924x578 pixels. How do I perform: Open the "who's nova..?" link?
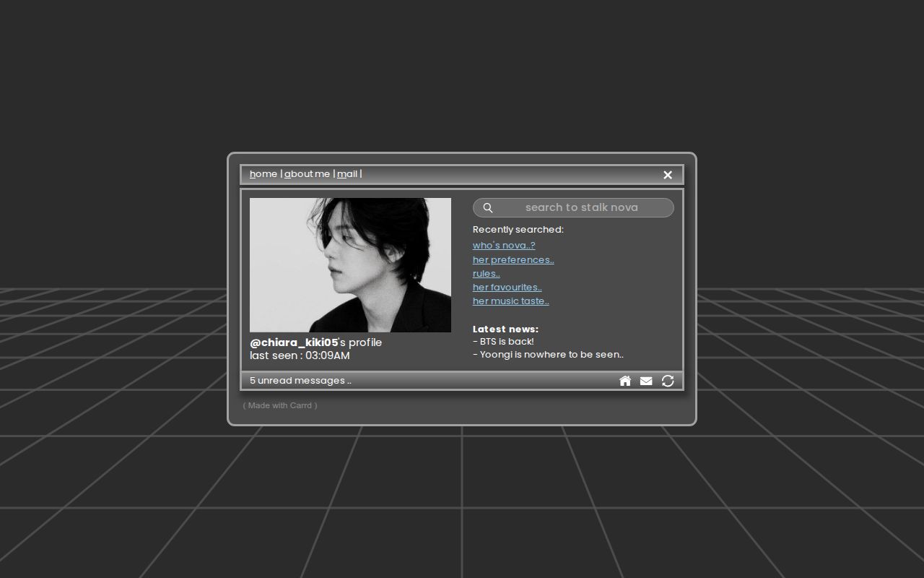click(504, 246)
